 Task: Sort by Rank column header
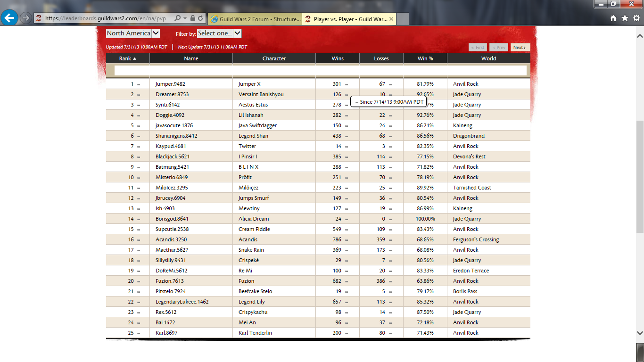[x=128, y=58]
